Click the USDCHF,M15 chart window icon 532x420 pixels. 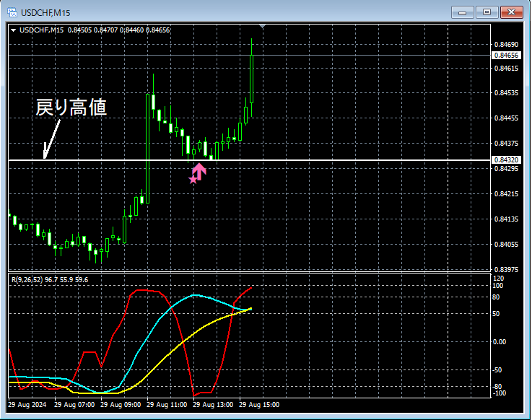12,12
